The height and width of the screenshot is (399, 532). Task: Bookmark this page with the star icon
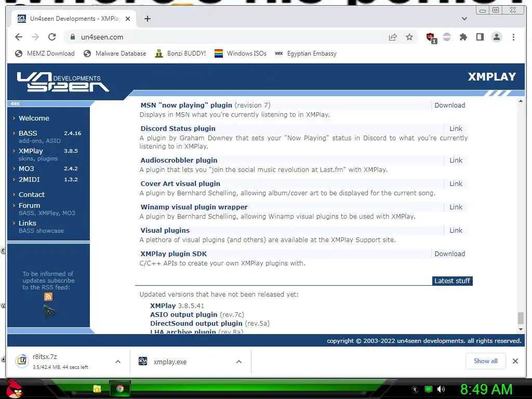[x=409, y=37]
